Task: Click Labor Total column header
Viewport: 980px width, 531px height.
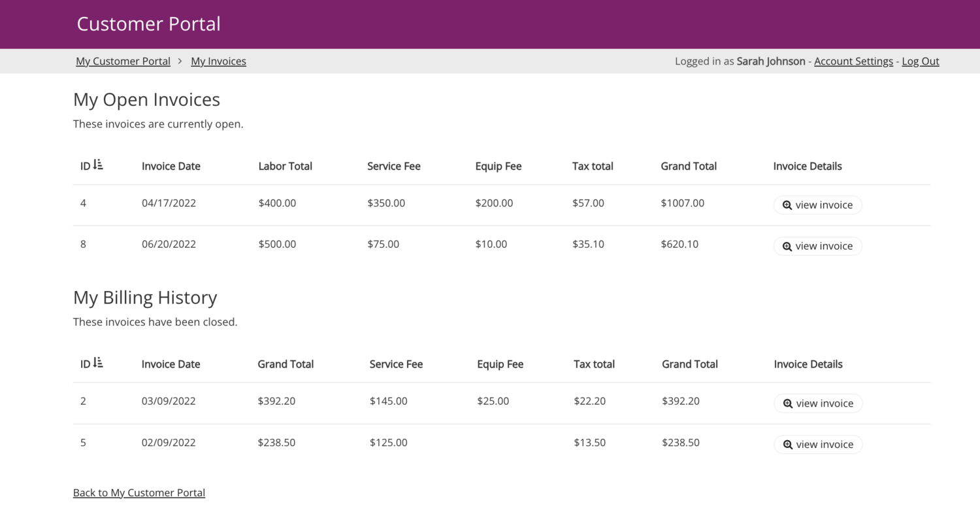Action: (x=285, y=166)
